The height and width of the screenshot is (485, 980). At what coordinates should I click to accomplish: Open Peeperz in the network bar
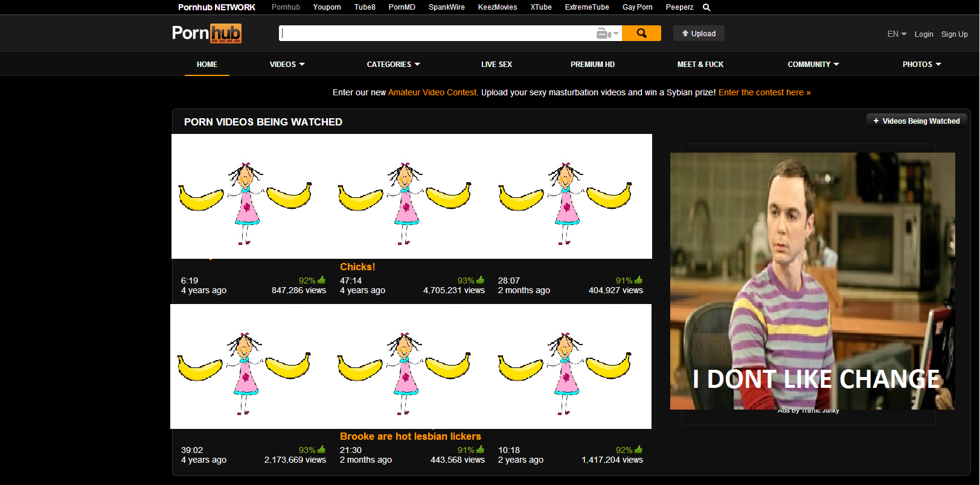click(680, 7)
